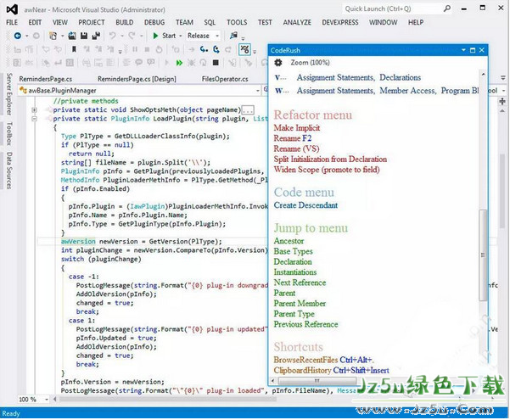
Task: Click the green double-arrow run icon
Action: [179, 63]
